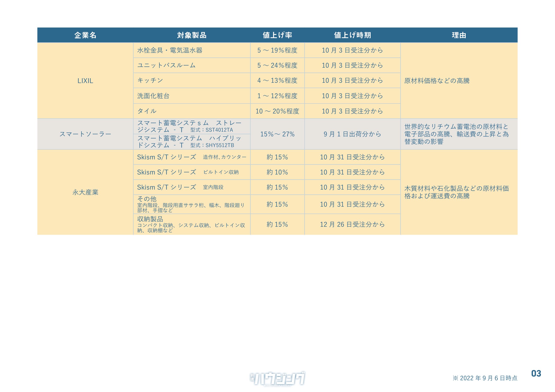
Task: Click the 対象製品 column header
Action: coord(192,35)
